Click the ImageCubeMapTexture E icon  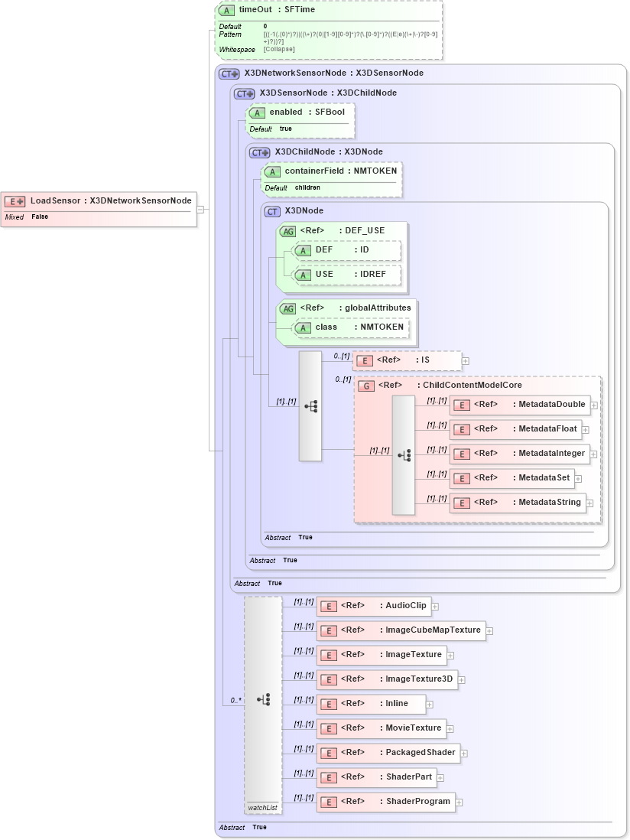pyautogui.click(x=329, y=631)
